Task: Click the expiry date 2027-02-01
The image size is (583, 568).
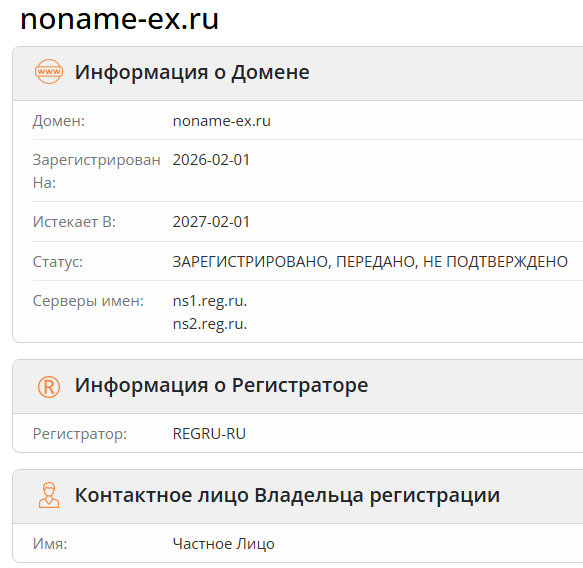Action: [211, 222]
